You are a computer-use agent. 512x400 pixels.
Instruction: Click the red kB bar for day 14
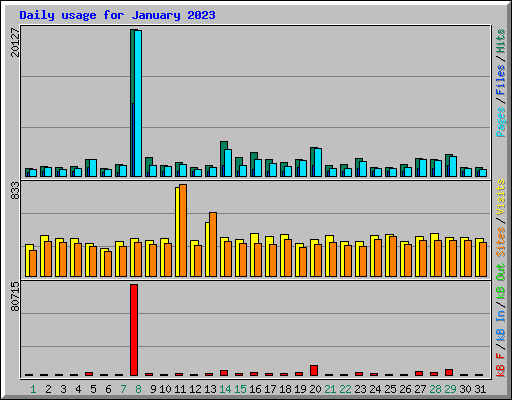coord(224,373)
